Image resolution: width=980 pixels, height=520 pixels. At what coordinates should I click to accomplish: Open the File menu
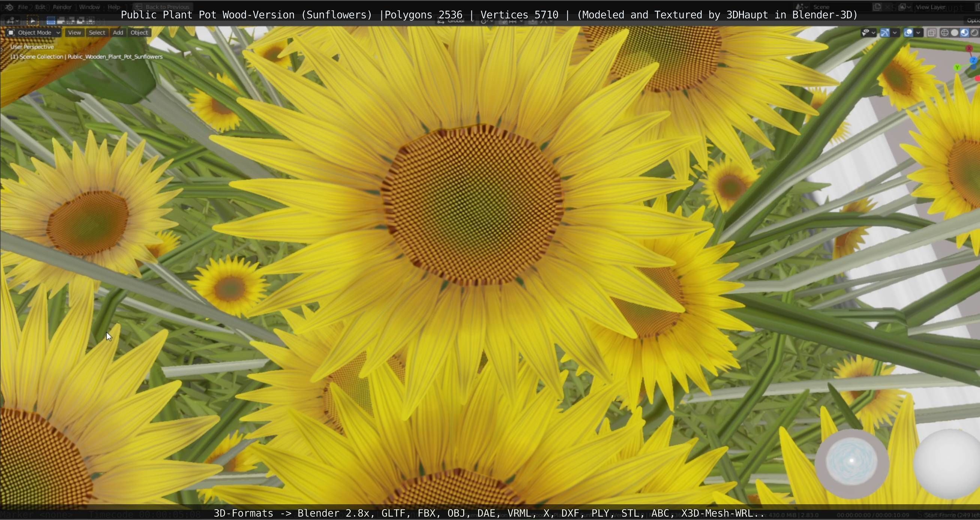coord(23,7)
